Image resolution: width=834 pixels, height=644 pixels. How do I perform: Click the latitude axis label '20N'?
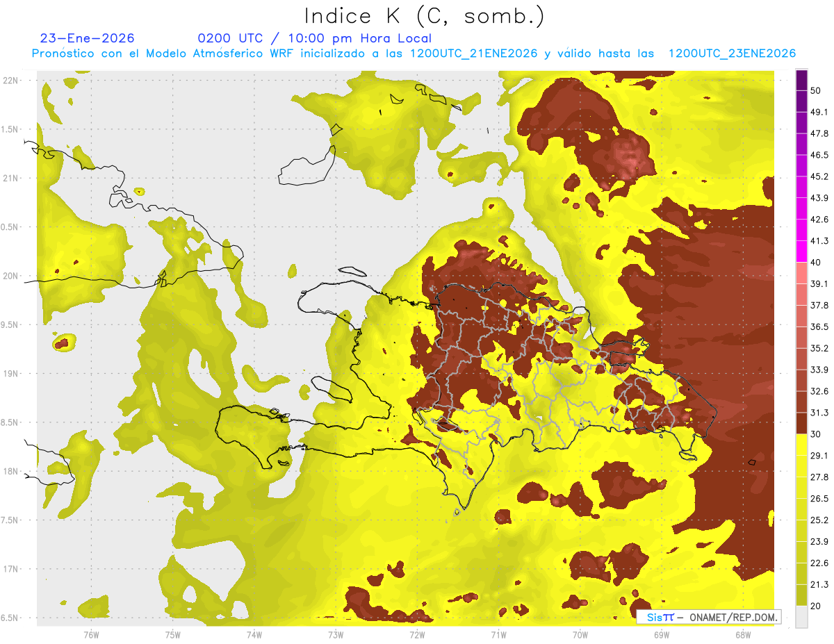point(10,276)
